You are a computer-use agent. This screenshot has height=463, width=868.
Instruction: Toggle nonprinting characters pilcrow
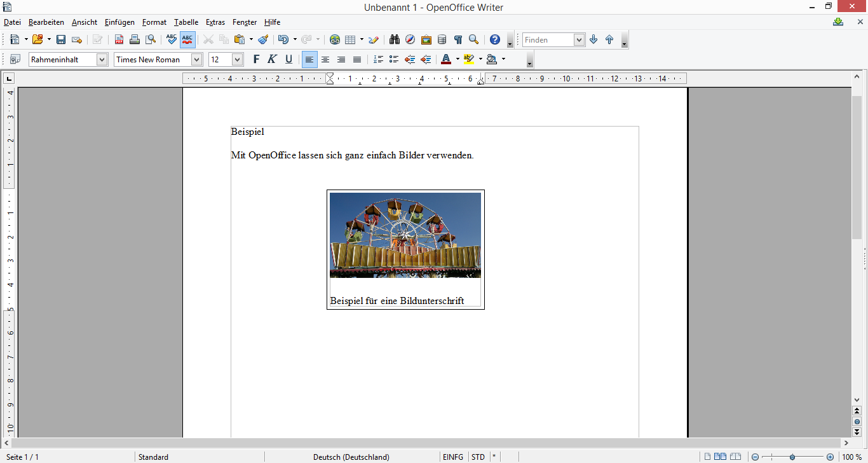click(x=458, y=39)
